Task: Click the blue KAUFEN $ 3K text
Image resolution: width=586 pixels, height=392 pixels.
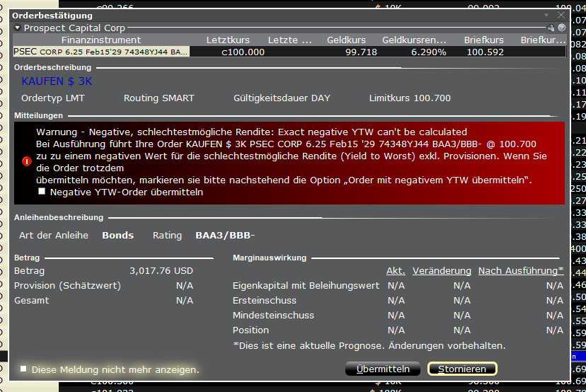Action: tap(57, 81)
